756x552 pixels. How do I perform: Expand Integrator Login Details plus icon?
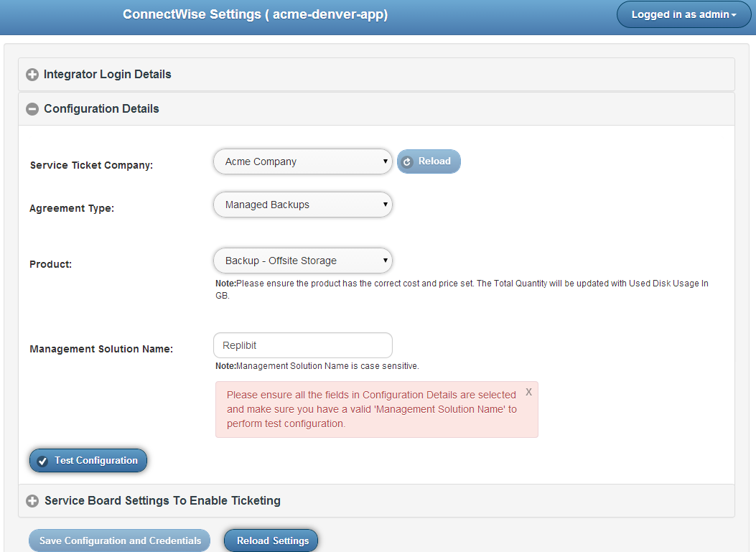32,75
